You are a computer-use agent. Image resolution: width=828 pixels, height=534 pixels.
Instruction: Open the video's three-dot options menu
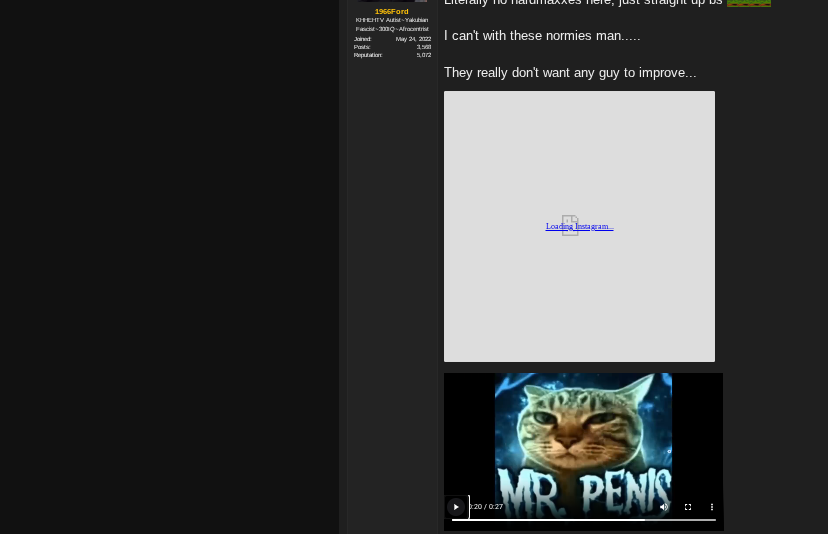(712, 507)
